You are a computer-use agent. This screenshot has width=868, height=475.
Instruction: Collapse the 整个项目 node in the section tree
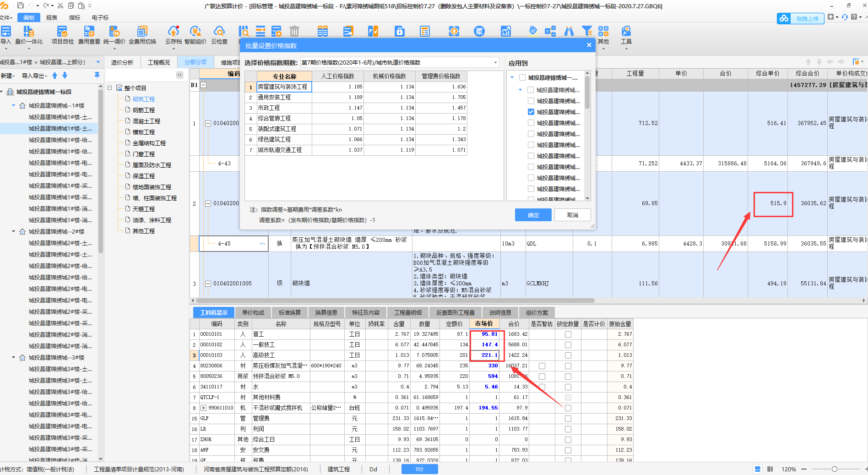tap(110, 87)
